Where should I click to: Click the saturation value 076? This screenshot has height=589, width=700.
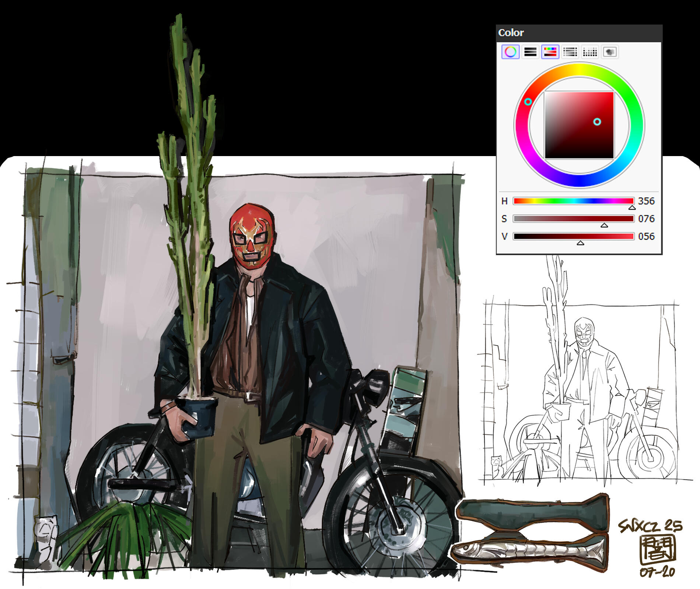[646, 219]
